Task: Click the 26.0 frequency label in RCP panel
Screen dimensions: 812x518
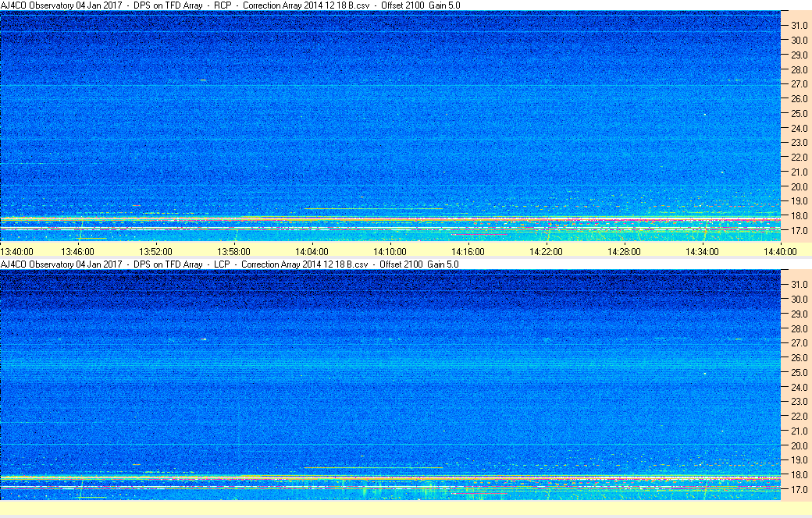Action: (x=799, y=99)
